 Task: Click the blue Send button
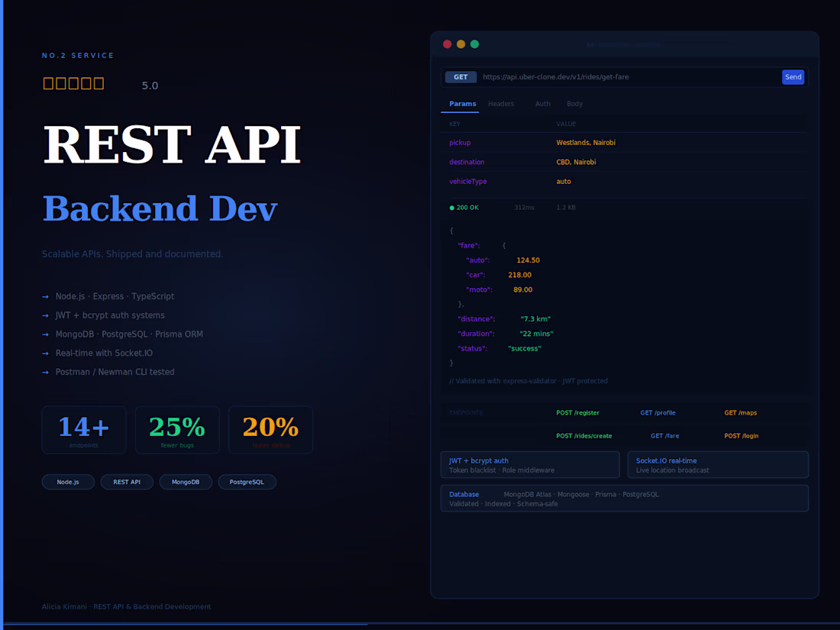click(793, 77)
